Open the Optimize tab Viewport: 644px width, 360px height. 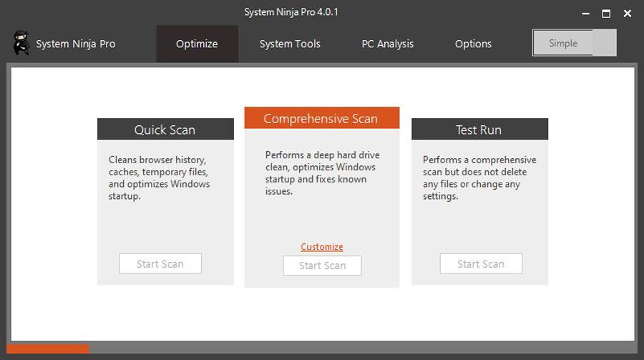click(x=197, y=44)
